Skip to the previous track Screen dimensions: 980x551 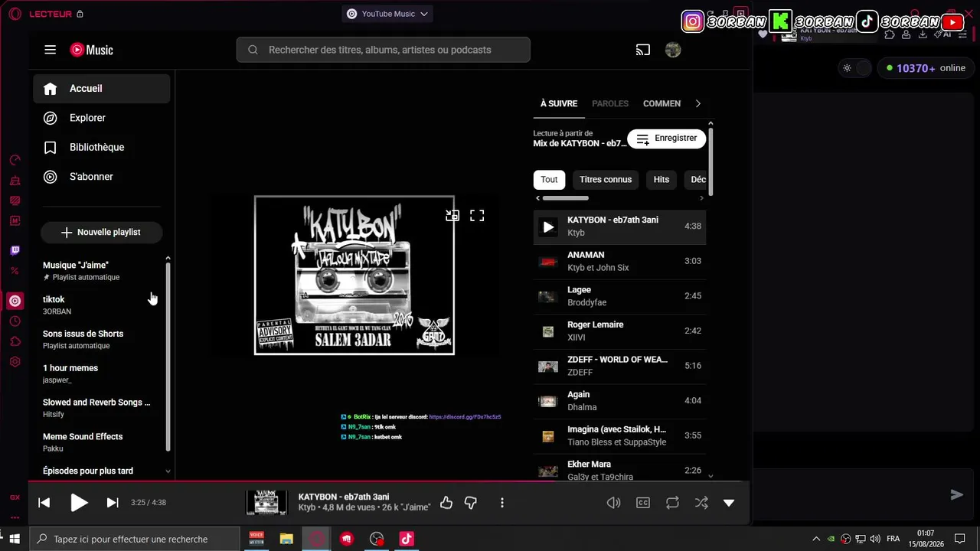click(x=44, y=503)
